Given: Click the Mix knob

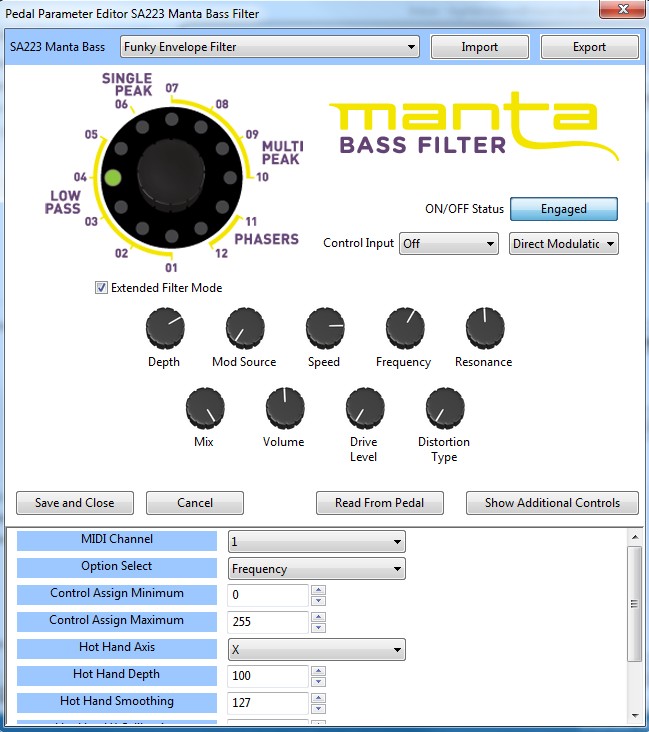Looking at the screenshot, I should 205,408.
